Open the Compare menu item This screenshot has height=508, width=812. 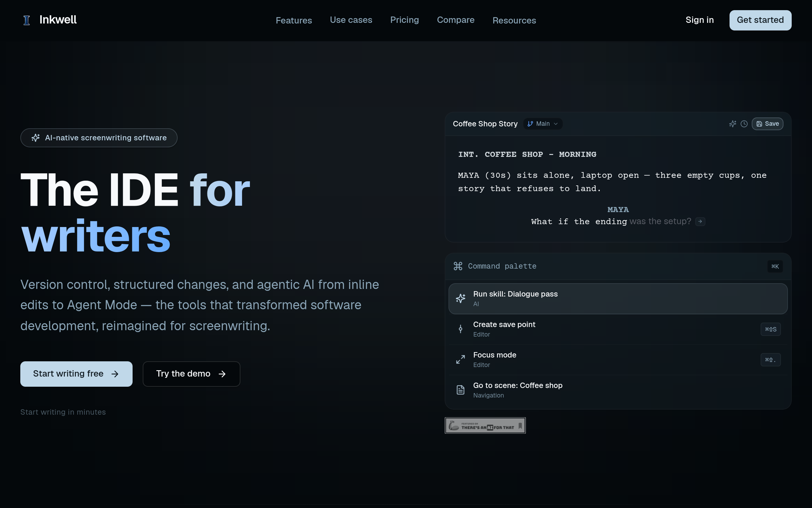click(456, 20)
